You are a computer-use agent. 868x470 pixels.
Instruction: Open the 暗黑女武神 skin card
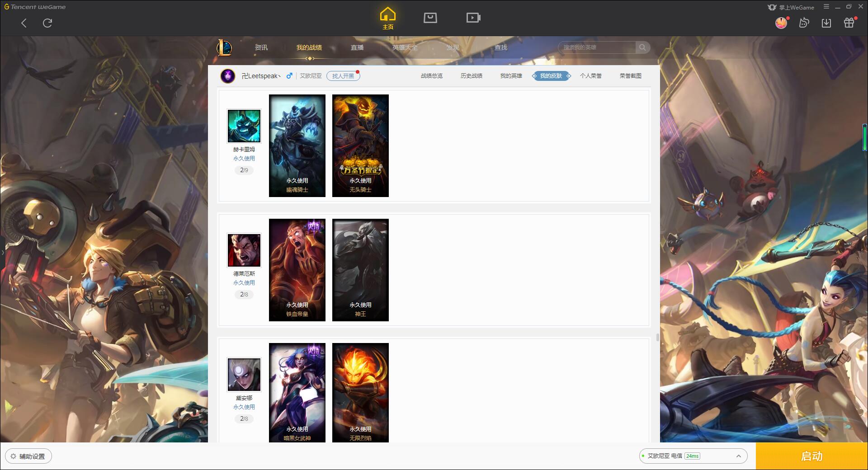pyautogui.click(x=297, y=392)
